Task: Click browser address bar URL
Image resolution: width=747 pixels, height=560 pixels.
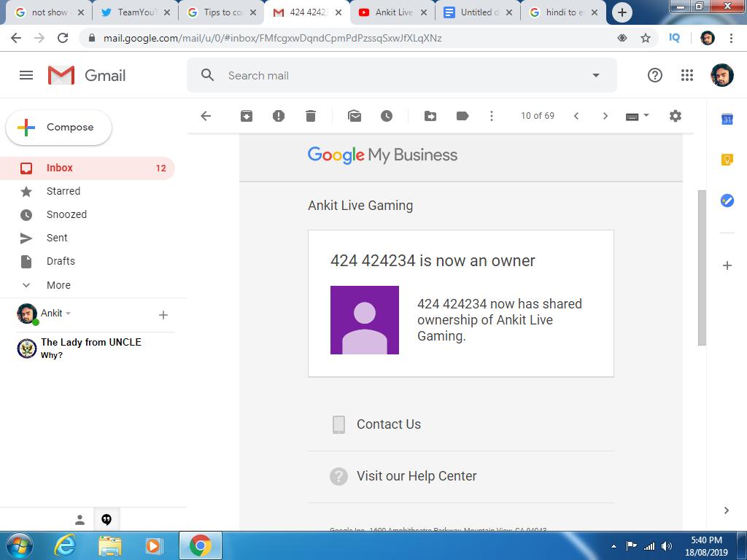Action: coord(273,38)
